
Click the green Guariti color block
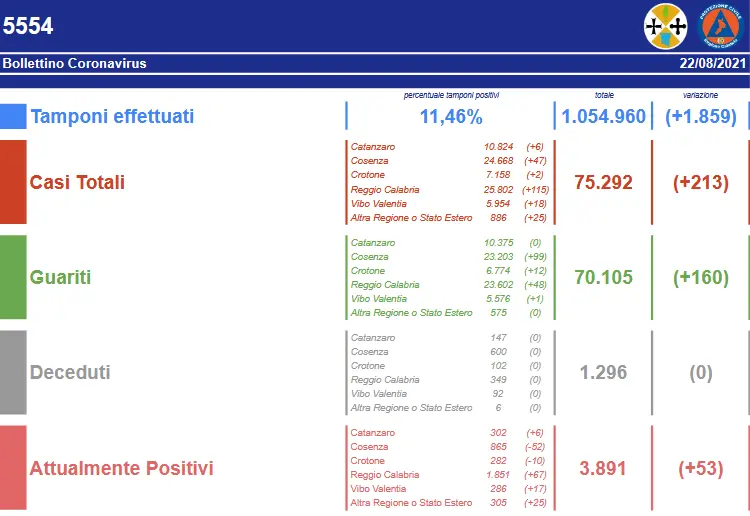point(13,277)
